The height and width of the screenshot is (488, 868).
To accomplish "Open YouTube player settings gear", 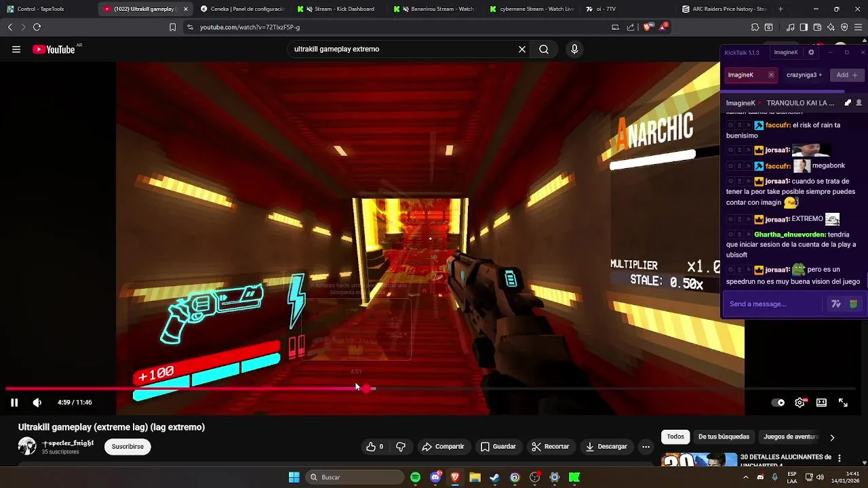I will pos(800,403).
